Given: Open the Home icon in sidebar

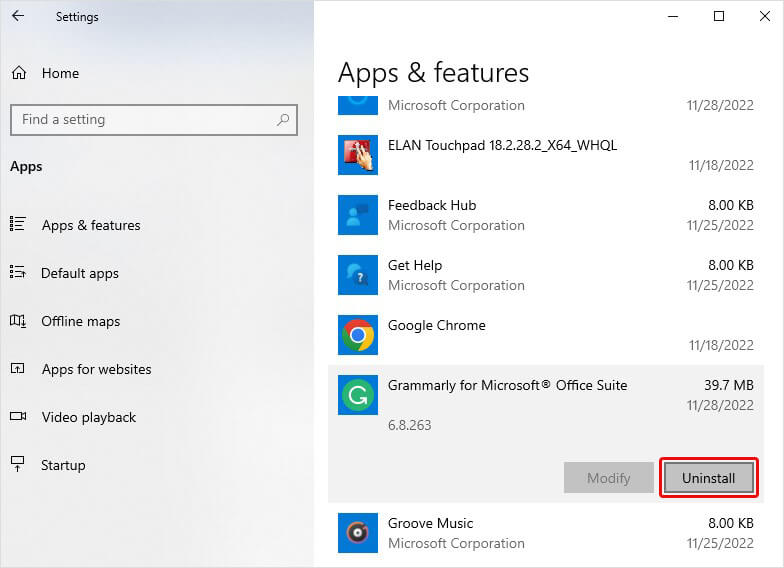Looking at the screenshot, I should (x=19, y=73).
